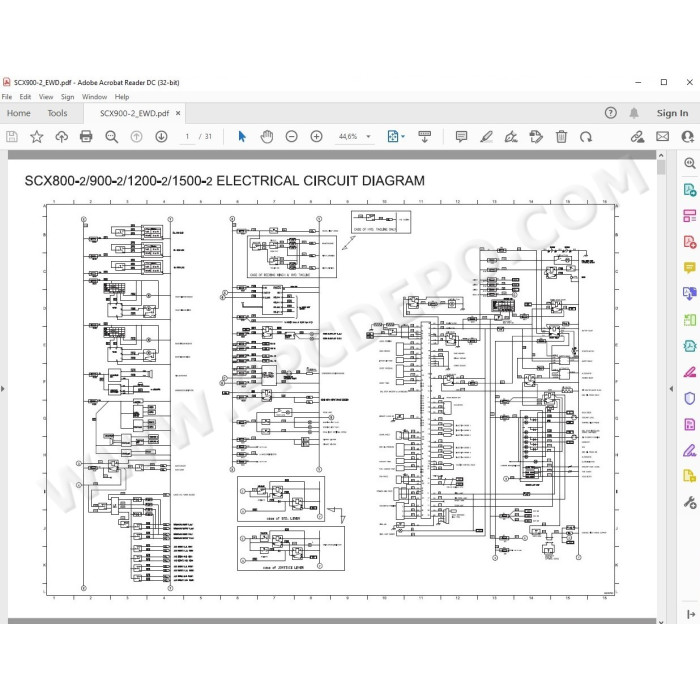Click the Sign In button
This screenshot has width=700, height=700.
click(x=672, y=113)
